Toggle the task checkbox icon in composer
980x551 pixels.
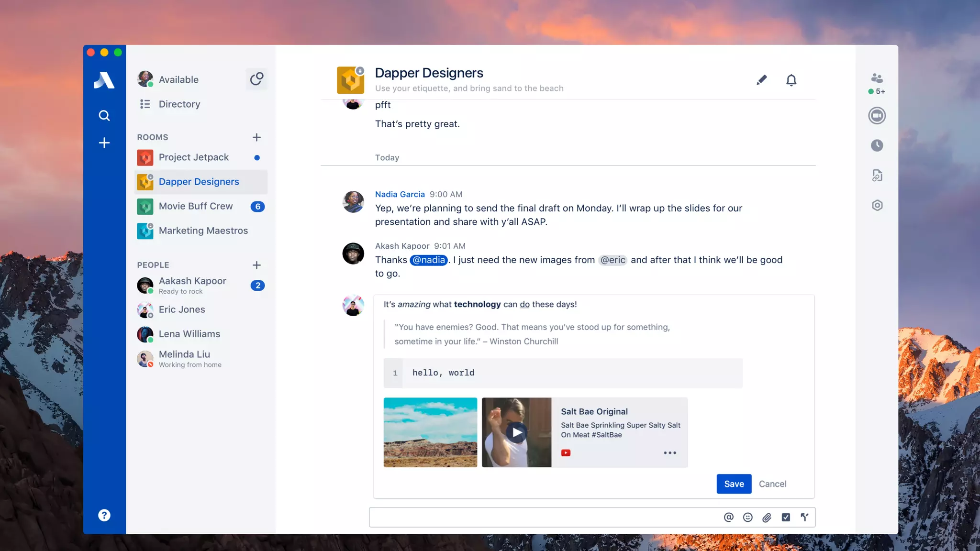pyautogui.click(x=786, y=517)
